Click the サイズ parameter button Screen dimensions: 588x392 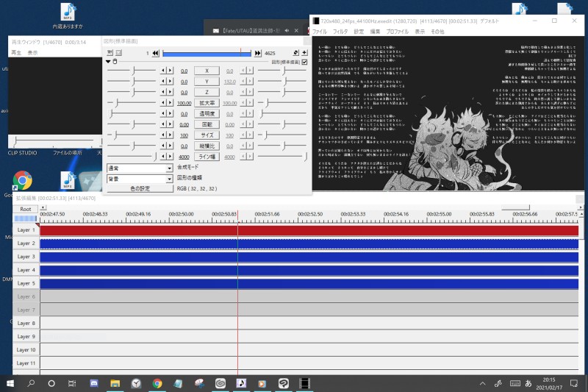coord(207,135)
